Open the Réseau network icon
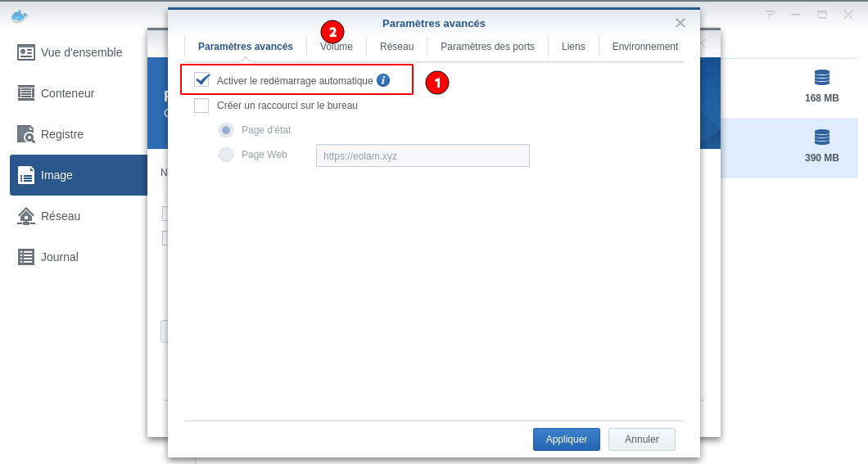Viewport: 868px width, 464px height. [26, 216]
